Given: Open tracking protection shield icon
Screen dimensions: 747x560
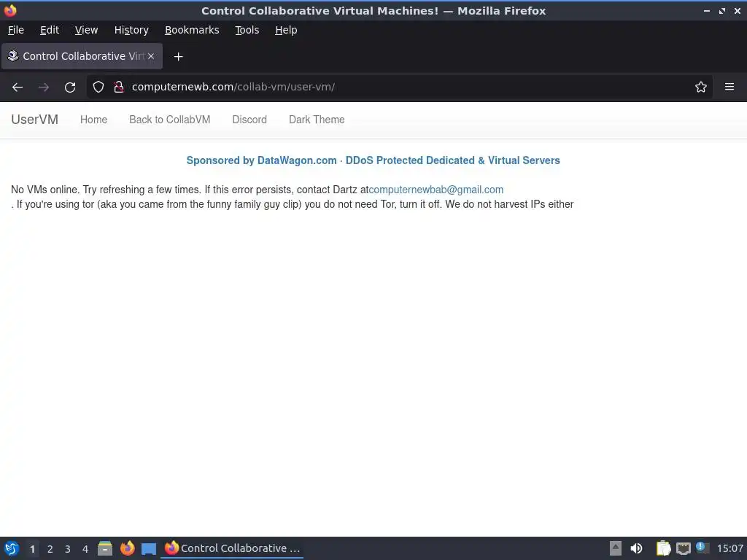Looking at the screenshot, I should tap(98, 87).
